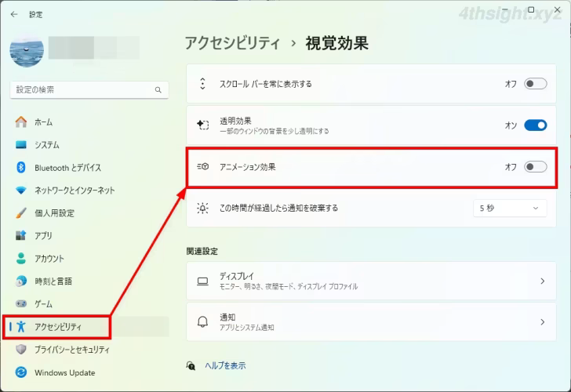Click the 通知 bell icon
The height and width of the screenshot is (392, 571).
pyautogui.click(x=203, y=321)
